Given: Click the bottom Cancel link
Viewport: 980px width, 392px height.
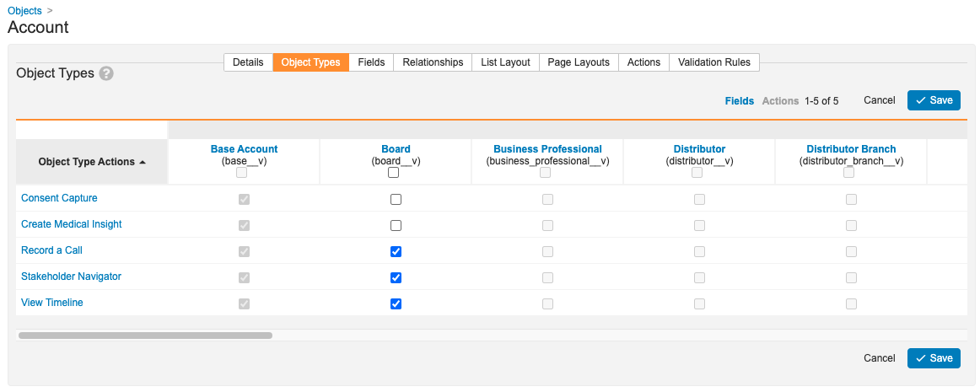Looking at the screenshot, I should point(879,358).
